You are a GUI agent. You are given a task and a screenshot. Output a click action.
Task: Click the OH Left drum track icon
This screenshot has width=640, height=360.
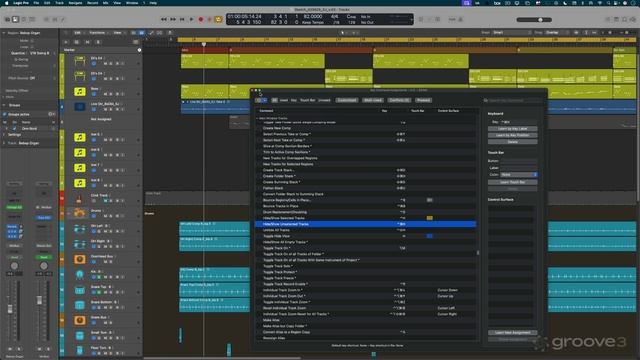[80, 229]
